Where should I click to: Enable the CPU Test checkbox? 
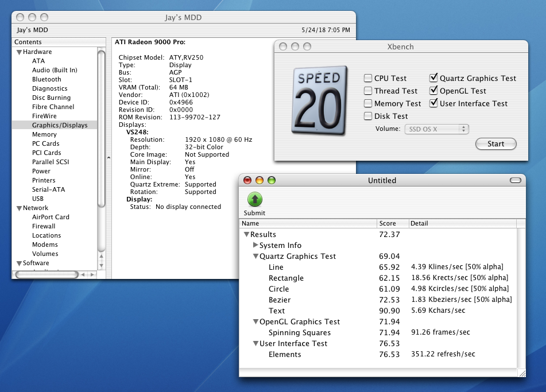pyautogui.click(x=368, y=78)
